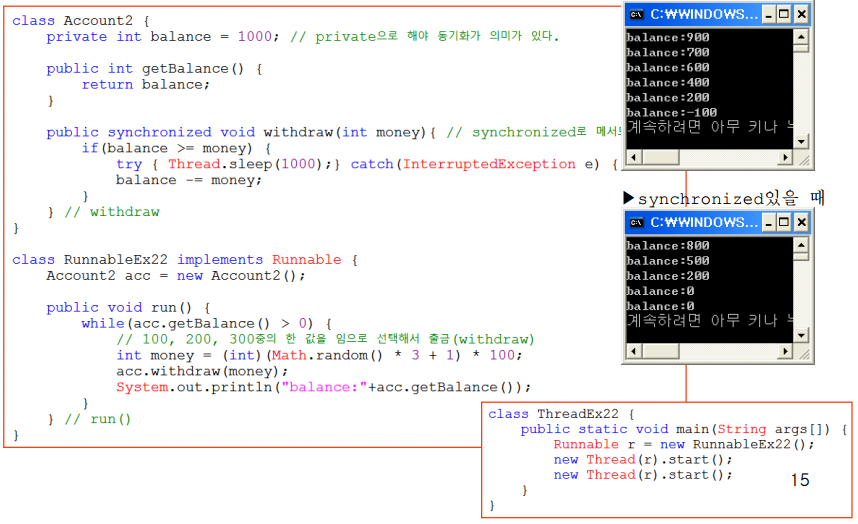
Task: Click the vertical scrollbar thumb in the balance:800 console
Action: pos(801,255)
